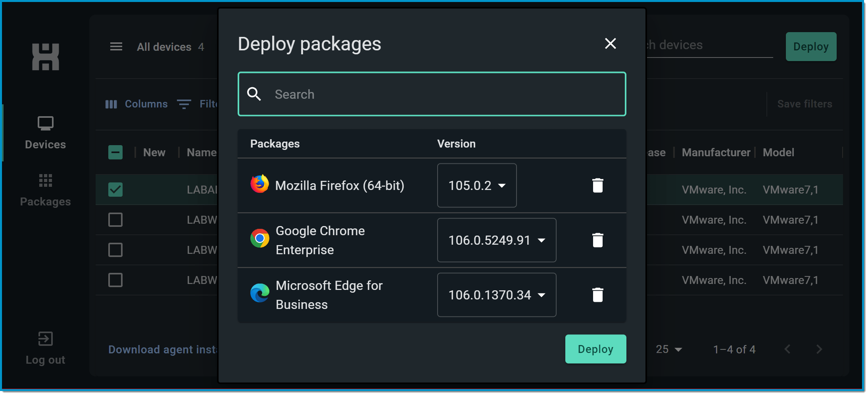868x395 pixels.
Task: Click the Google Chrome Enterprise icon
Action: tap(259, 238)
